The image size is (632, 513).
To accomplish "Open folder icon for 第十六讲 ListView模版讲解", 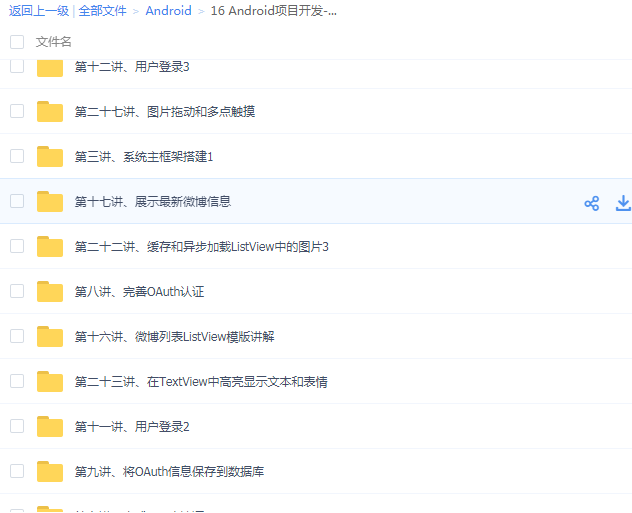I will click(x=50, y=336).
